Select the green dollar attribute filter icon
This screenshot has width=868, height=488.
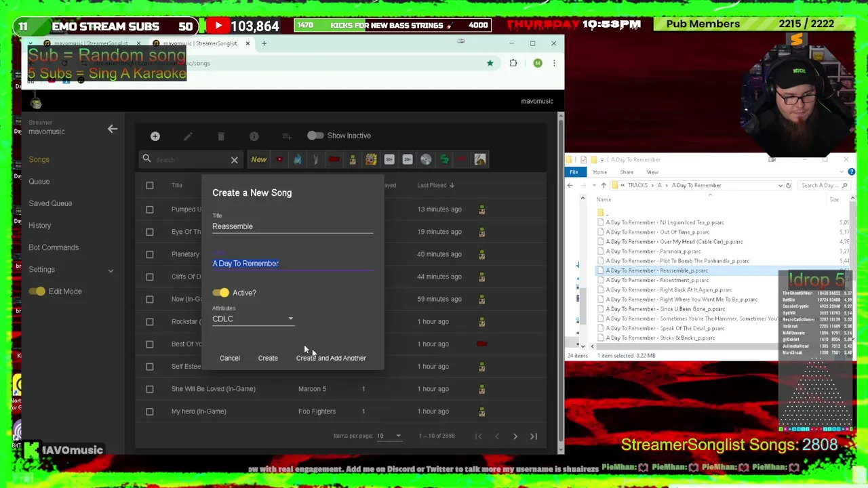point(444,159)
